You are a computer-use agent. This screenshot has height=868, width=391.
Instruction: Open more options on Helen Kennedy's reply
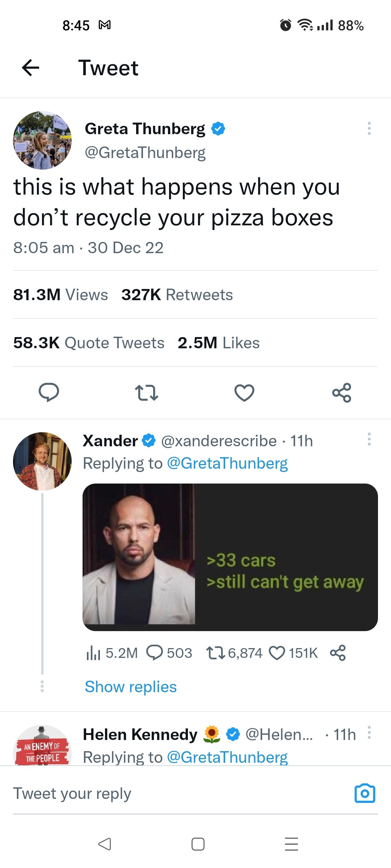pyautogui.click(x=369, y=732)
